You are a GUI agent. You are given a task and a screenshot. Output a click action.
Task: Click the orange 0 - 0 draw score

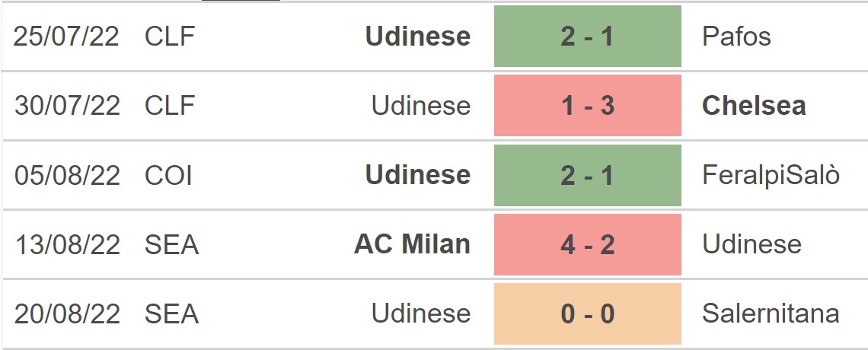tap(587, 313)
